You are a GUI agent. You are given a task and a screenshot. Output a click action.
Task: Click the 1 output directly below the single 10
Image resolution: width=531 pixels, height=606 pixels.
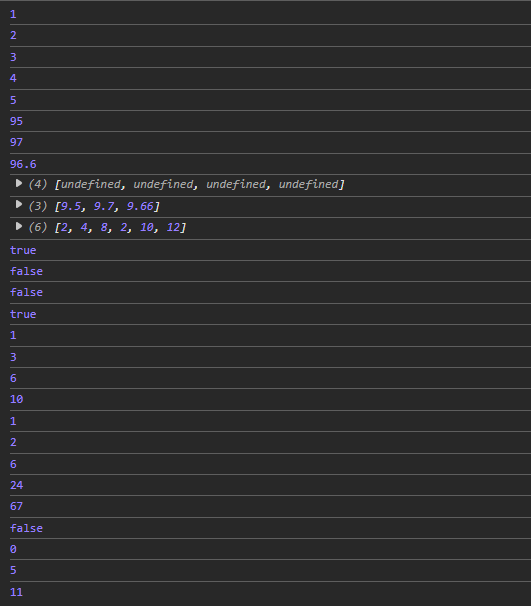pos(13,421)
